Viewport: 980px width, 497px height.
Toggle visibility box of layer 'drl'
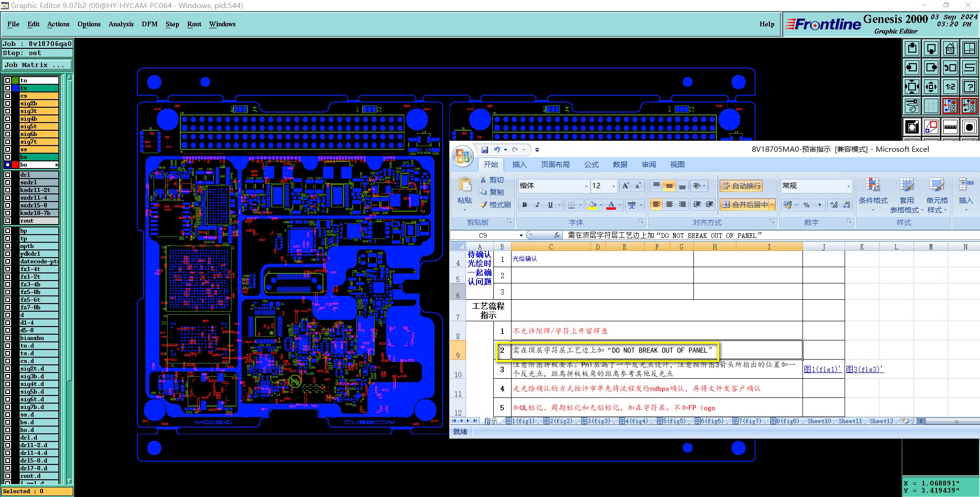[8, 175]
